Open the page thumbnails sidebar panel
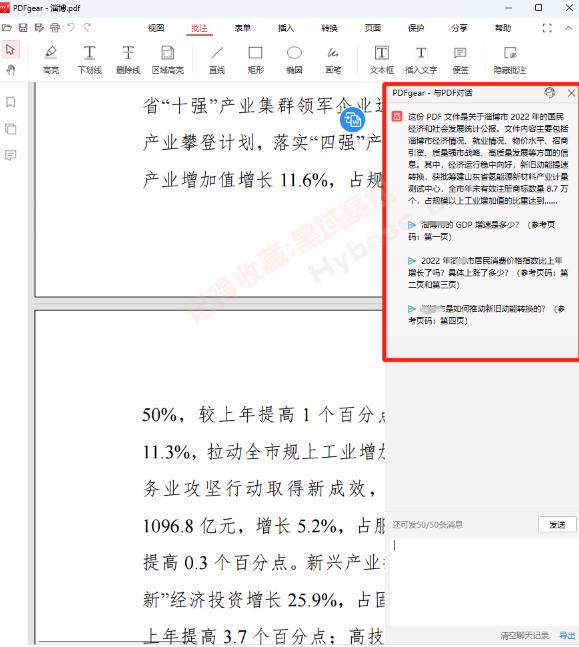Image resolution: width=579 pixels, height=647 pixels. [11, 129]
